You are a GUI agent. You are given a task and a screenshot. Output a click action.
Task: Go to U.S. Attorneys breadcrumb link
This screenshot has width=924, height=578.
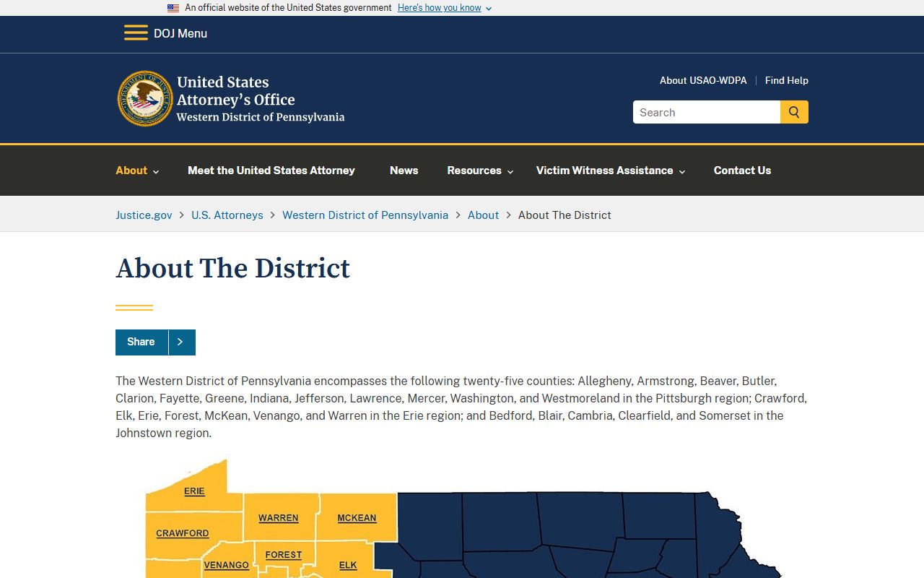tap(227, 215)
